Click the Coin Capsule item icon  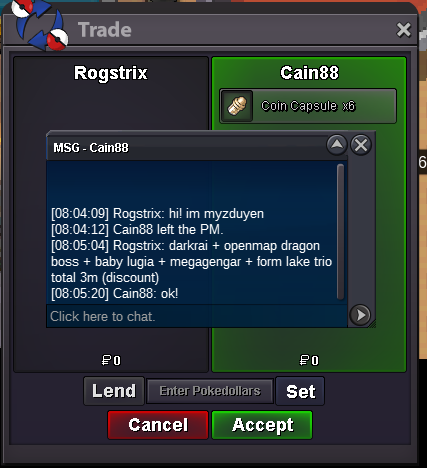(236, 106)
